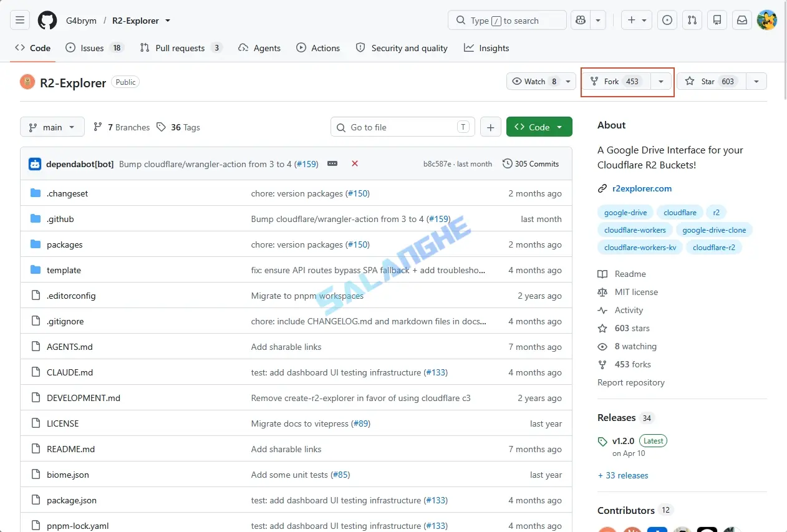Viewport: 787px width, 532px height.
Task: Focus the Type / to search box
Action: (507, 20)
